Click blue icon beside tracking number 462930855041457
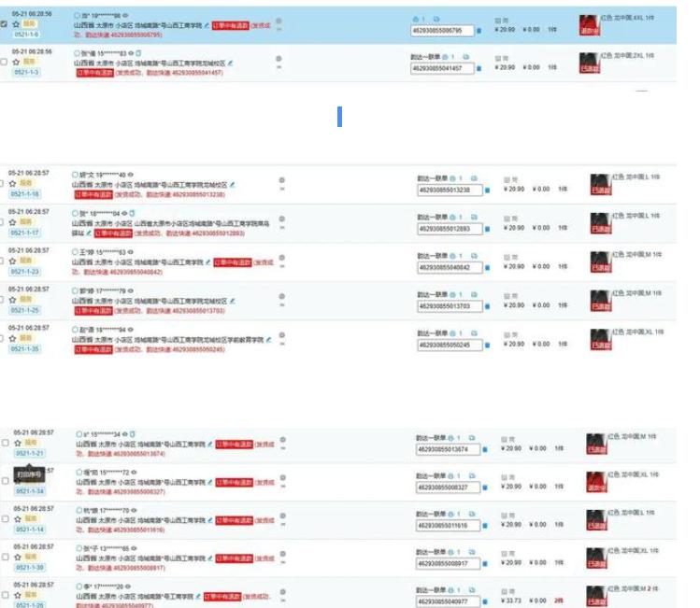700x608 pixels. [x=479, y=69]
